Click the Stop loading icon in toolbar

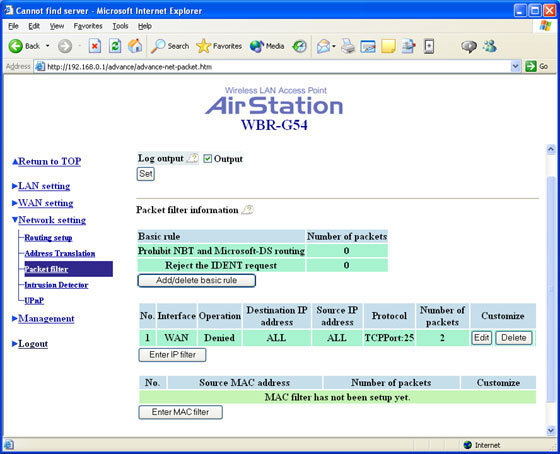coord(95,46)
